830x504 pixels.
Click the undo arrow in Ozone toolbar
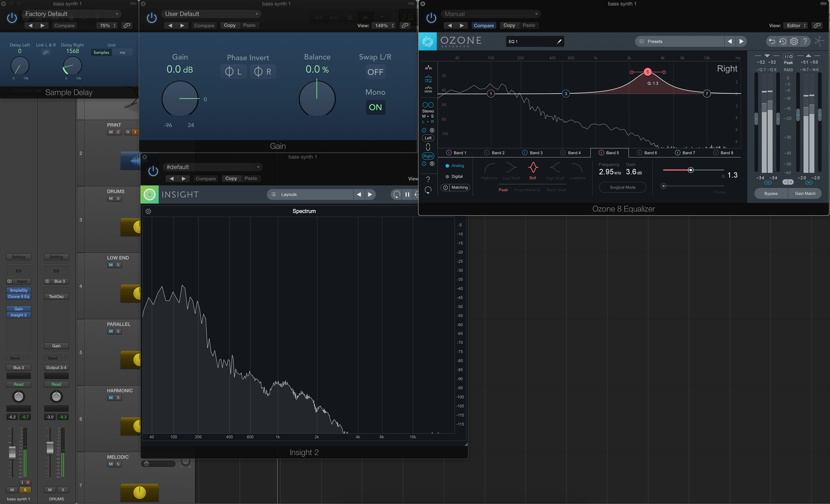(x=771, y=41)
